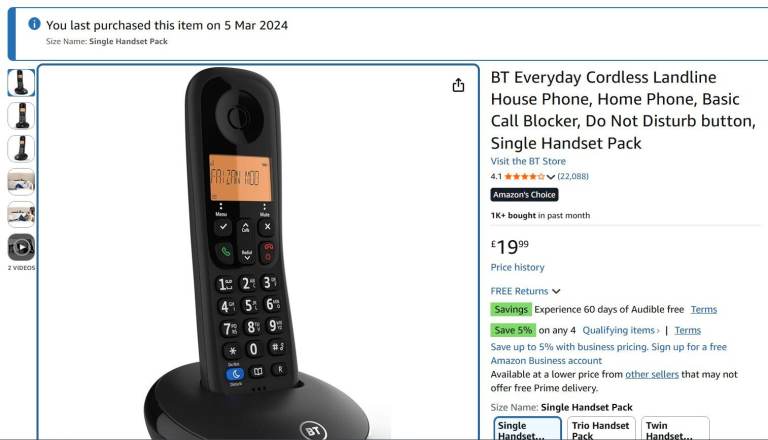
Task: Click the star rating icons
Action: coord(524,176)
